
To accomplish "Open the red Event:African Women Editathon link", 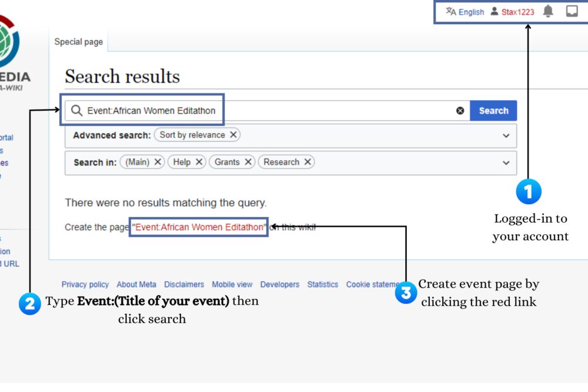I will click(x=199, y=227).
